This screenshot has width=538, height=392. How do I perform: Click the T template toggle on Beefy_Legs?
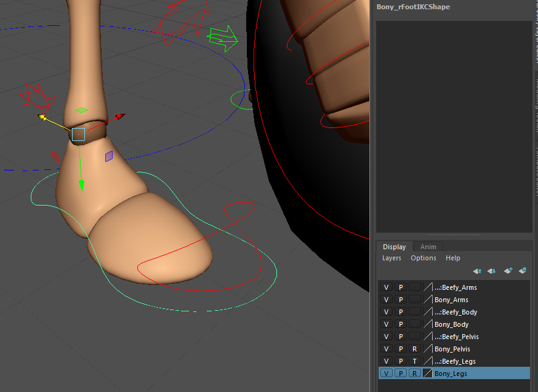click(x=414, y=361)
